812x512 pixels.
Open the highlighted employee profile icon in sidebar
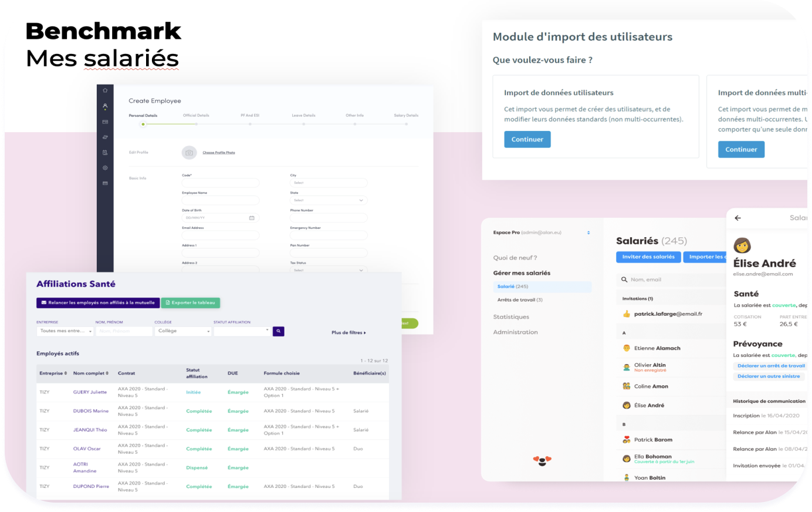pyautogui.click(x=104, y=106)
